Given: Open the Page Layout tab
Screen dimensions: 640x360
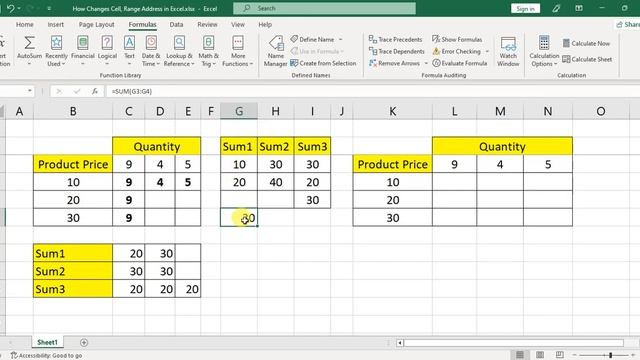Looking at the screenshot, I should click(x=96, y=24).
